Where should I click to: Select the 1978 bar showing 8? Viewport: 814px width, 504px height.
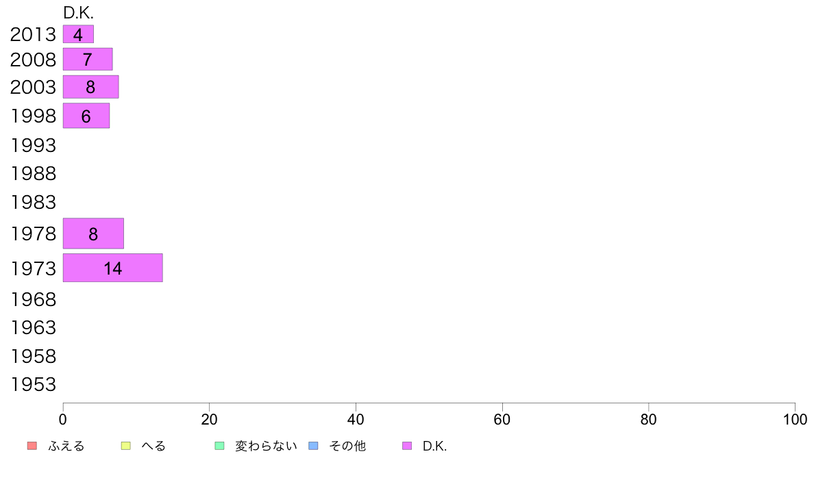pos(93,234)
